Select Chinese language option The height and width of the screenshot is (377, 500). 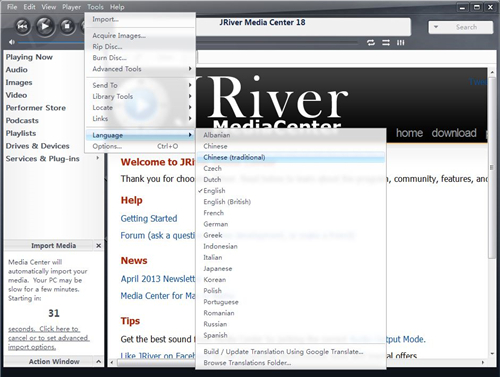pos(291,146)
